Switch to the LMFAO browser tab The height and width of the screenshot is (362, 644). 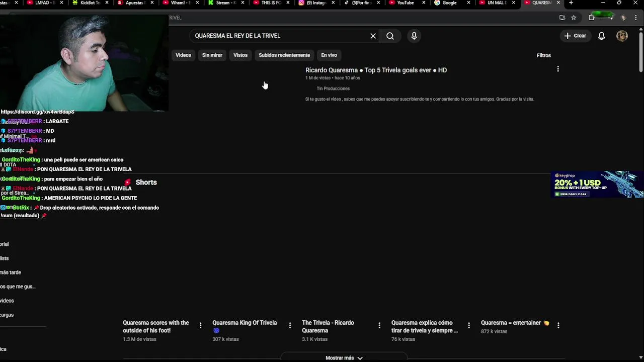pyautogui.click(x=45, y=3)
